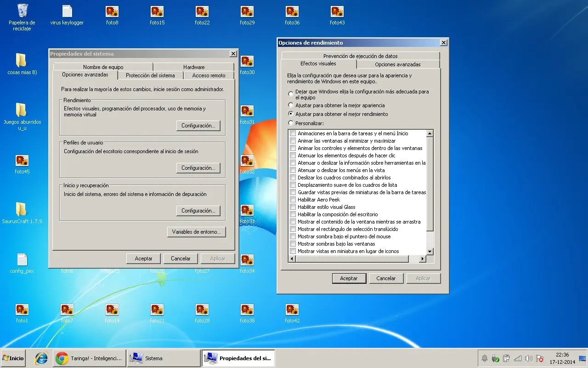588x368 pixels.
Task: Check 'Animar las ventanas al minimizar y maximizar'
Action: pyautogui.click(x=293, y=141)
